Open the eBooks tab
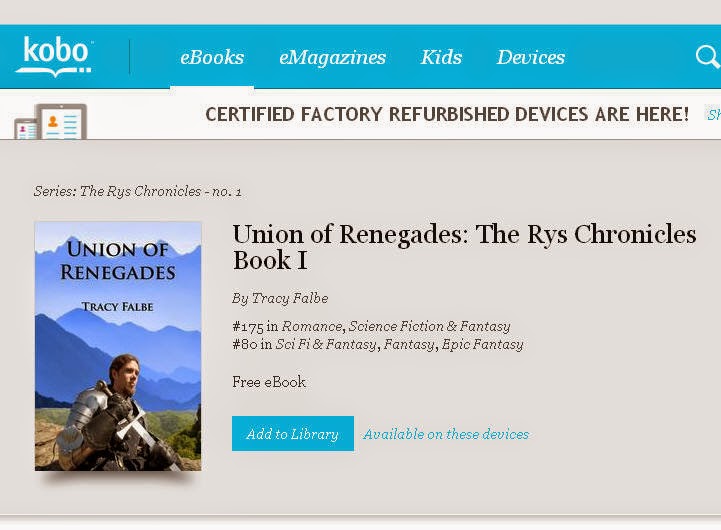This screenshot has height=530, width=721. coord(212,57)
